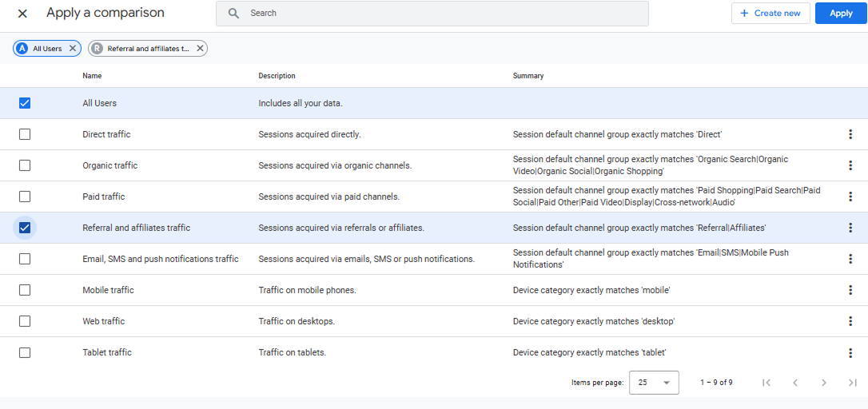The height and width of the screenshot is (409, 868).
Task: Click the Create new button
Action: (x=770, y=14)
